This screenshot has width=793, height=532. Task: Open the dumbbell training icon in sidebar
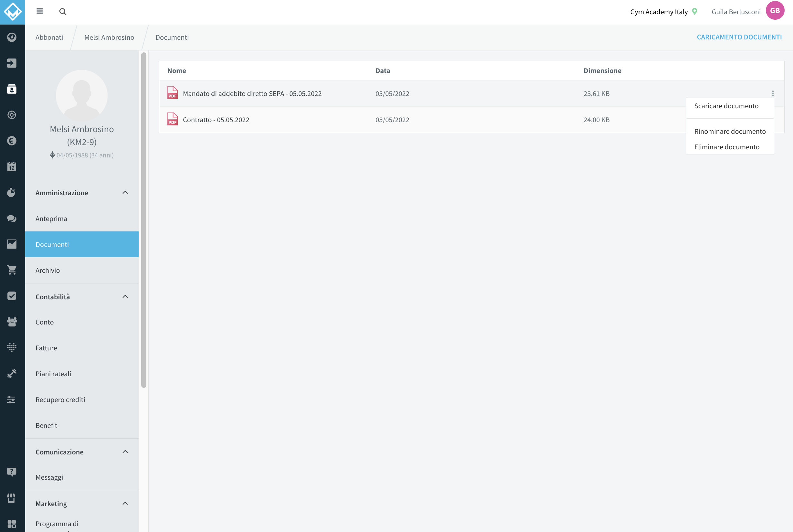[12, 374]
